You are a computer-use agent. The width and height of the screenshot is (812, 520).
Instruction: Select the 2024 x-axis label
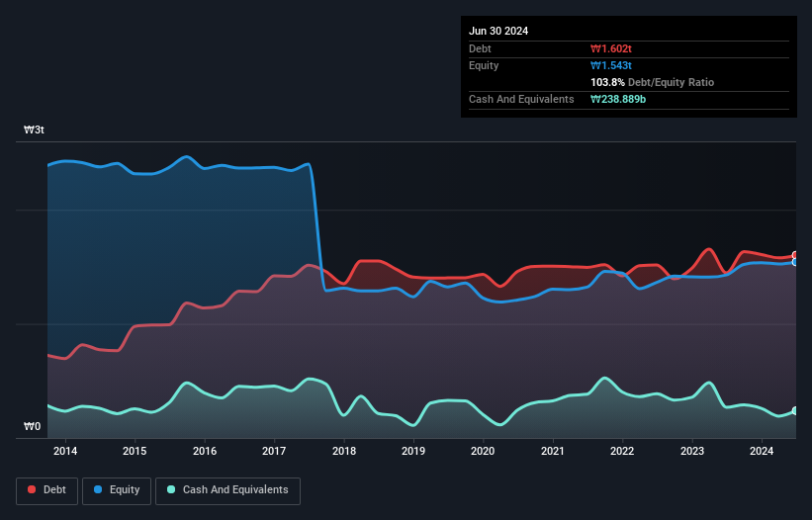[762, 451]
